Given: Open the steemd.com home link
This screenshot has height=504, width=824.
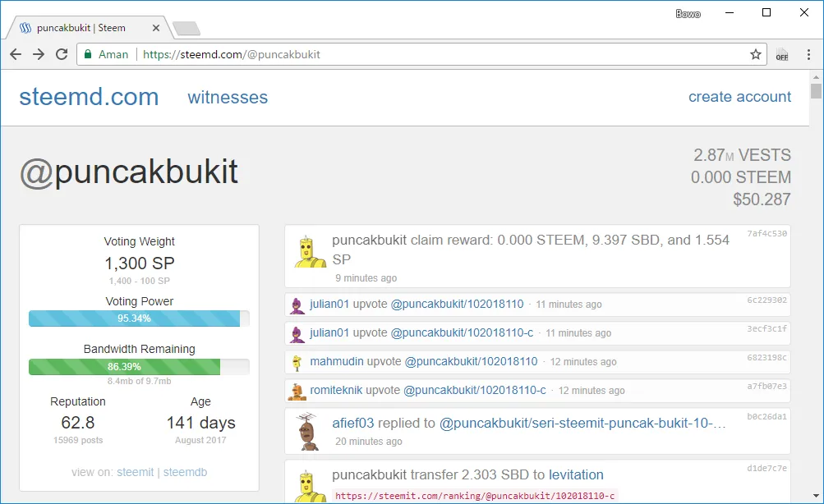Looking at the screenshot, I should [x=89, y=97].
